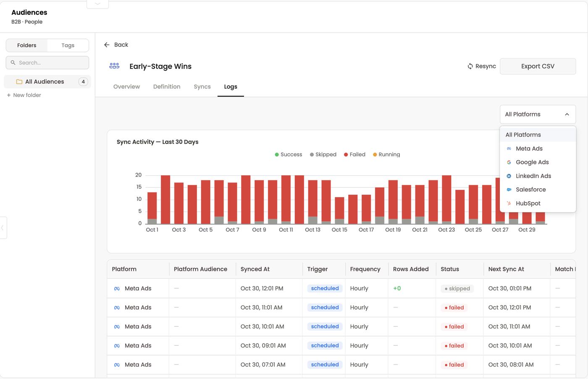The height and width of the screenshot is (379, 588).
Task: Choose Salesforce from platform list
Action: tap(538, 189)
